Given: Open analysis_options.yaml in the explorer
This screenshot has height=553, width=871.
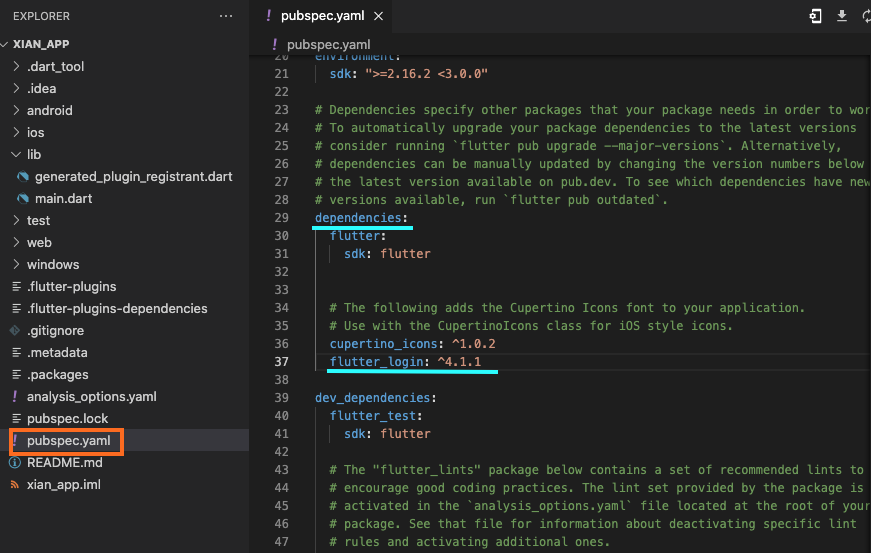Looking at the screenshot, I should (91, 396).
